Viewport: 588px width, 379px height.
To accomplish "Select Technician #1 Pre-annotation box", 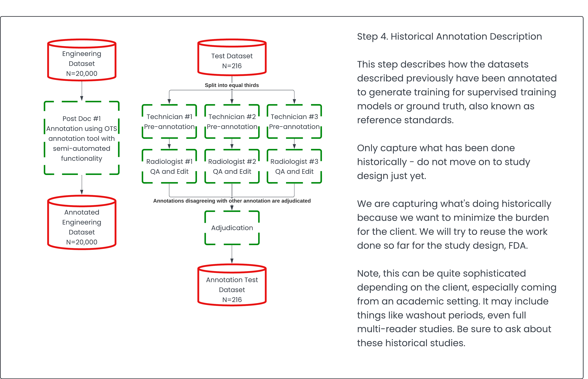I will [169, 122].
